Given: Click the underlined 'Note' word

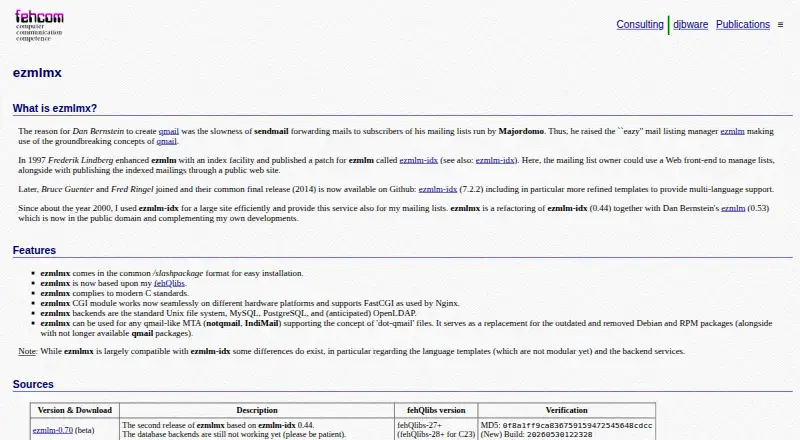Looking at the screenshot, I should point(27,351).
